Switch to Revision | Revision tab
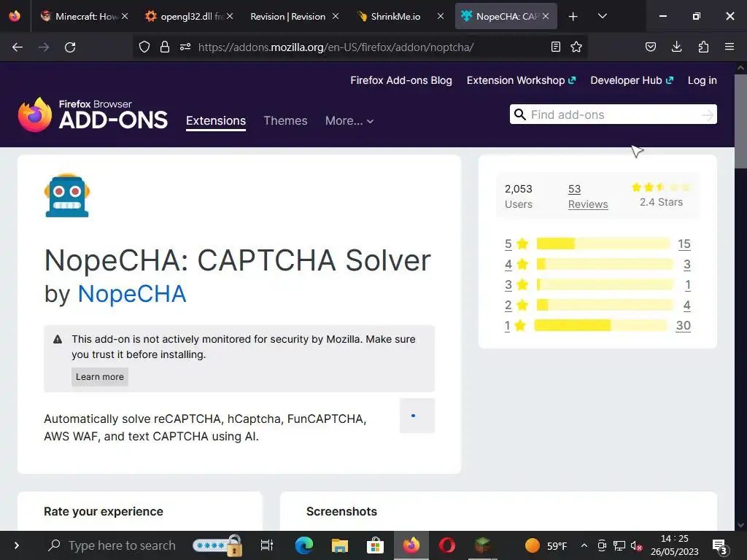Viewport: 747px width, 560px height. pyautogui.click(x=287, y=16)
